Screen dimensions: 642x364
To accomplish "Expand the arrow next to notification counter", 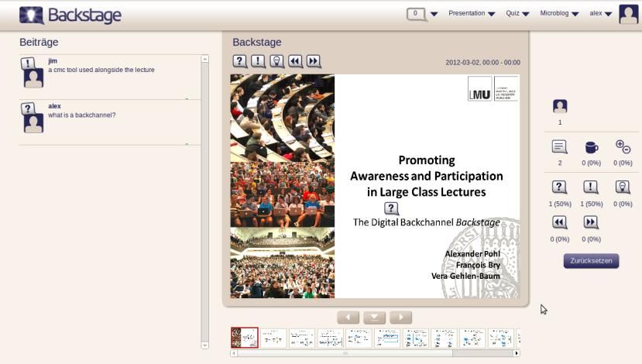I will 434,14.
